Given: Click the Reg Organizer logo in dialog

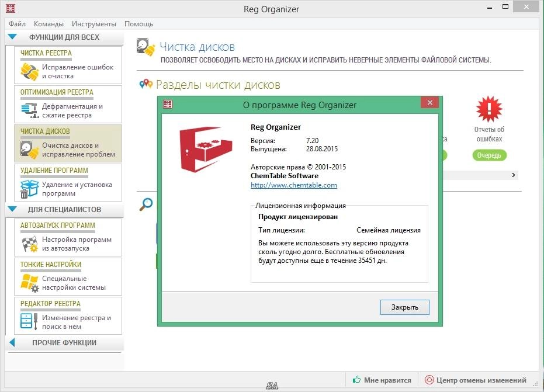Looking at the screenshot, I should [206, 149].
